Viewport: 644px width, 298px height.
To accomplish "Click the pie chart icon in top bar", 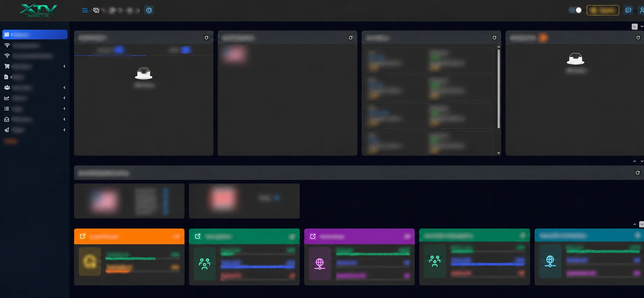I will coord(149,10).
